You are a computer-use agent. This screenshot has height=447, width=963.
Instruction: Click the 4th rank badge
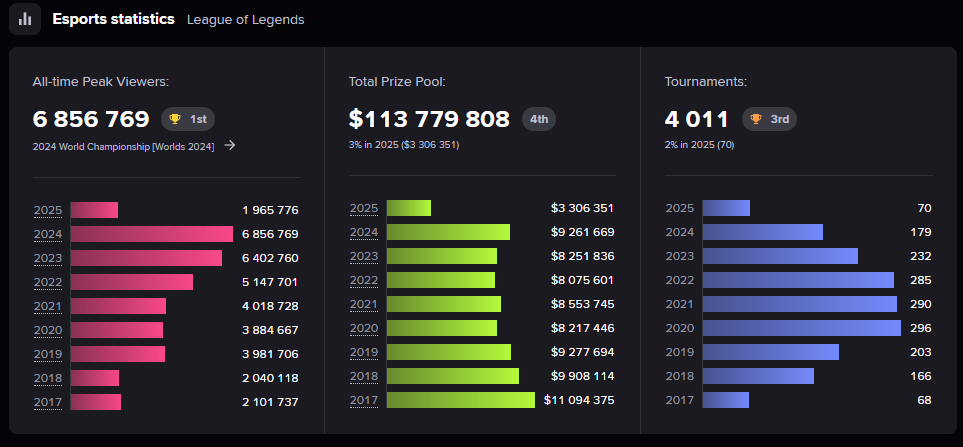tap(539, 119)
